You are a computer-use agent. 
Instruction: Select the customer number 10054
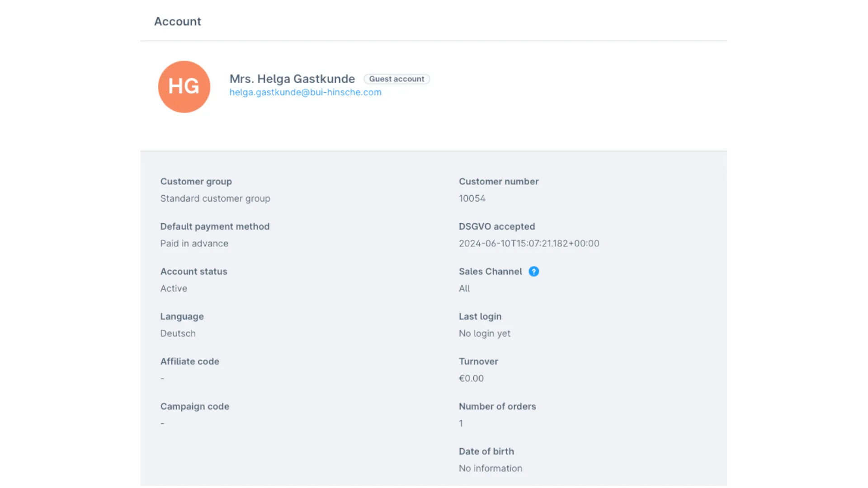click(x=472, y=198)
